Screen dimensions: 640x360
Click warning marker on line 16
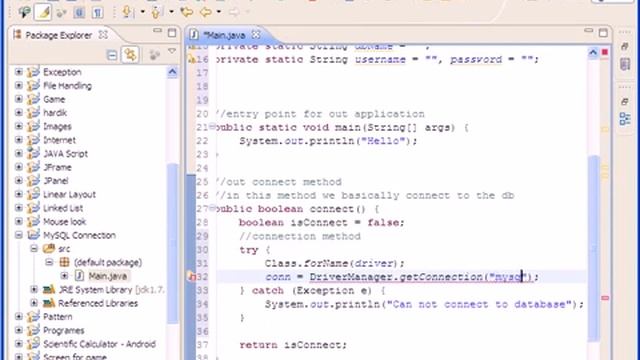point(191,60)
